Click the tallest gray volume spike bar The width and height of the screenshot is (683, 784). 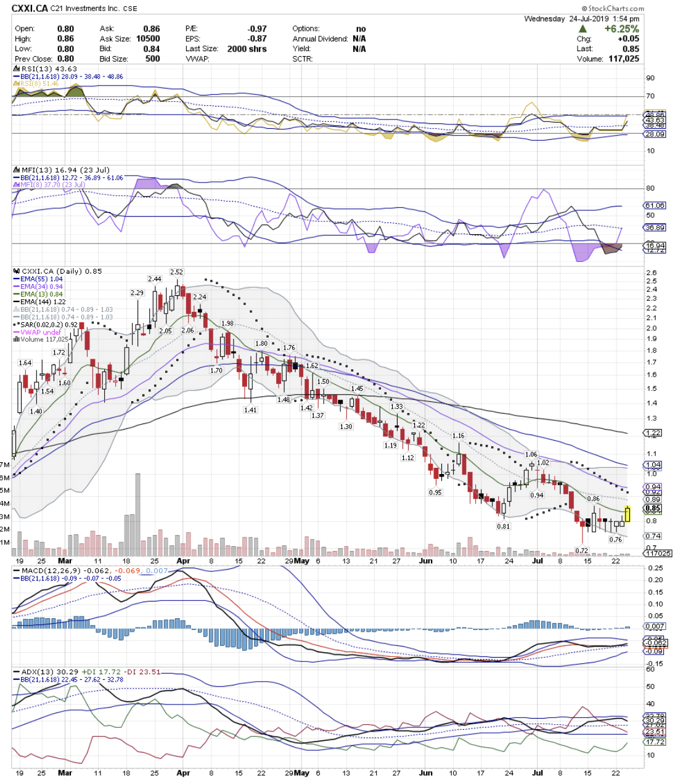pyautogui.click(x=137, y=514)
